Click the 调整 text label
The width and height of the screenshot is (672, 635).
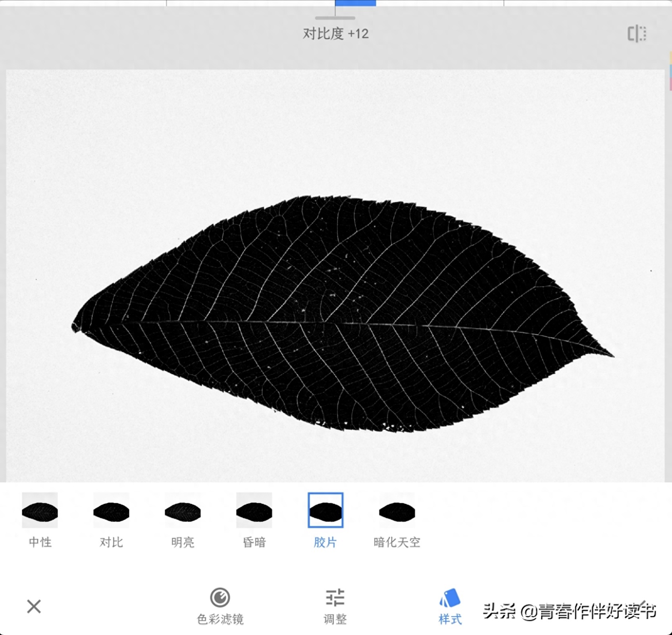pyautogui.click(x=335, y=619)
